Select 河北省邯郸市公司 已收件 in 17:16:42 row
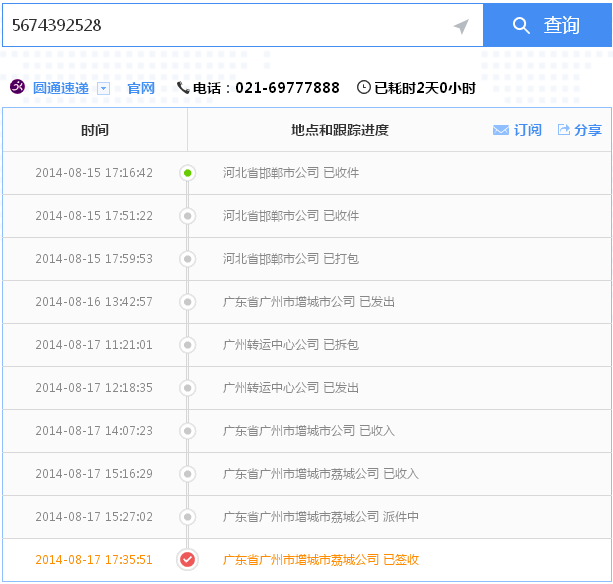This screenshot has width=613, height=584. [x=291, y=173]
